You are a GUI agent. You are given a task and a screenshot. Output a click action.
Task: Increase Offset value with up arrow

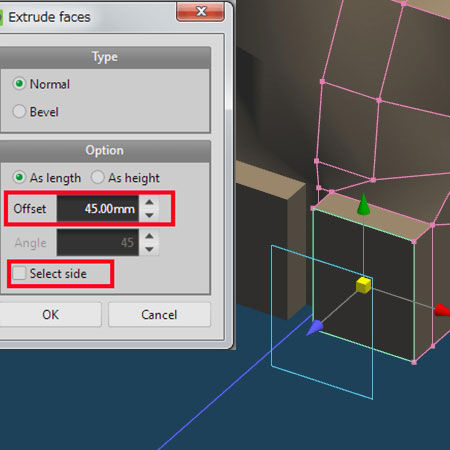[x=149, y=202]
